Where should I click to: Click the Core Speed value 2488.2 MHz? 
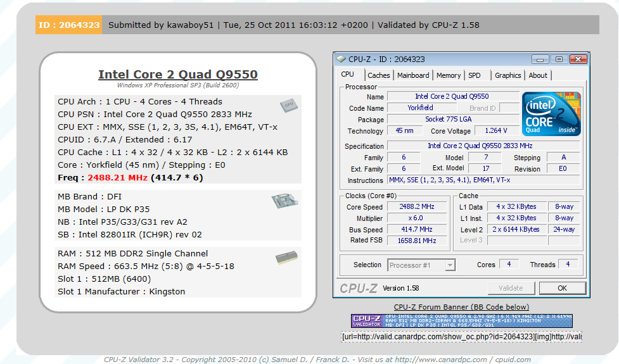[x=417, y=206]
